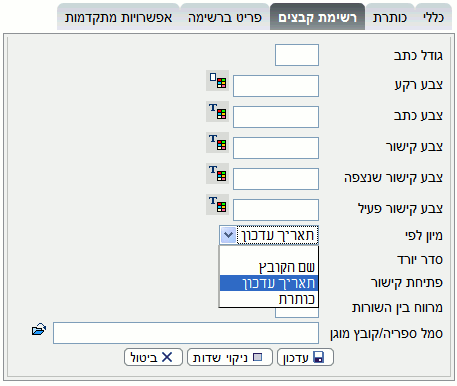Click the עדכון save button
The height and width of the screenshot is (386, 457).
(305, 358)
